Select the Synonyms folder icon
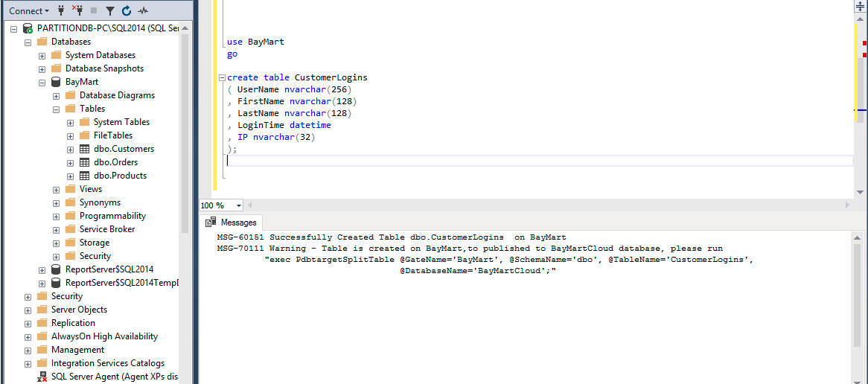Image resolution: width=868 pixels, height=384 pixels. [x=70, y=202]
